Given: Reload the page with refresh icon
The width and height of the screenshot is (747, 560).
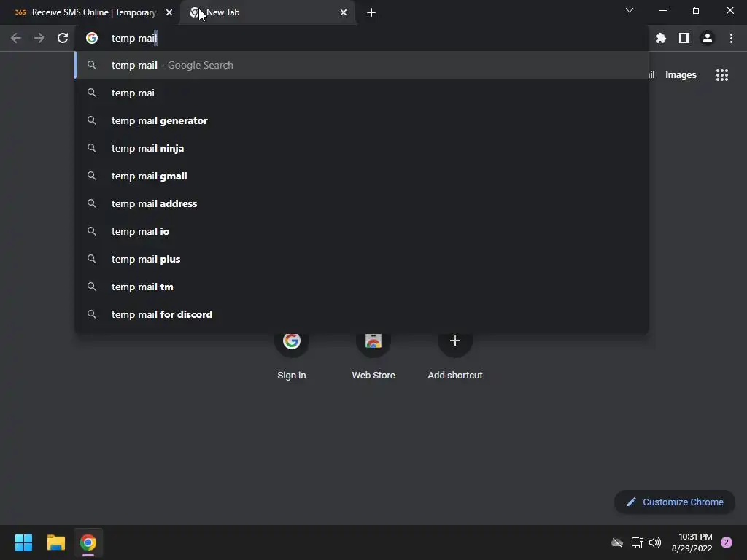Looking at the screenshot, I should click(x=63, y=38).
